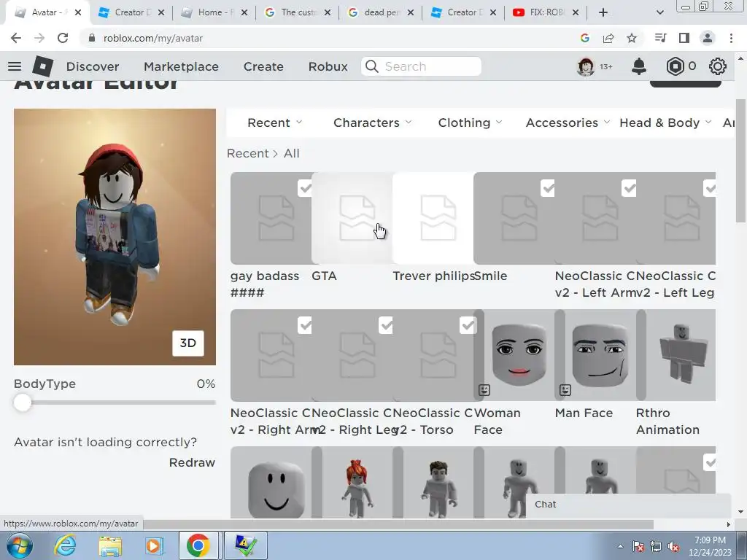Focus the Roblox Search field
The height and width of the screenshot is (560, 747).
pyautogui.click(x=421, y=66)
